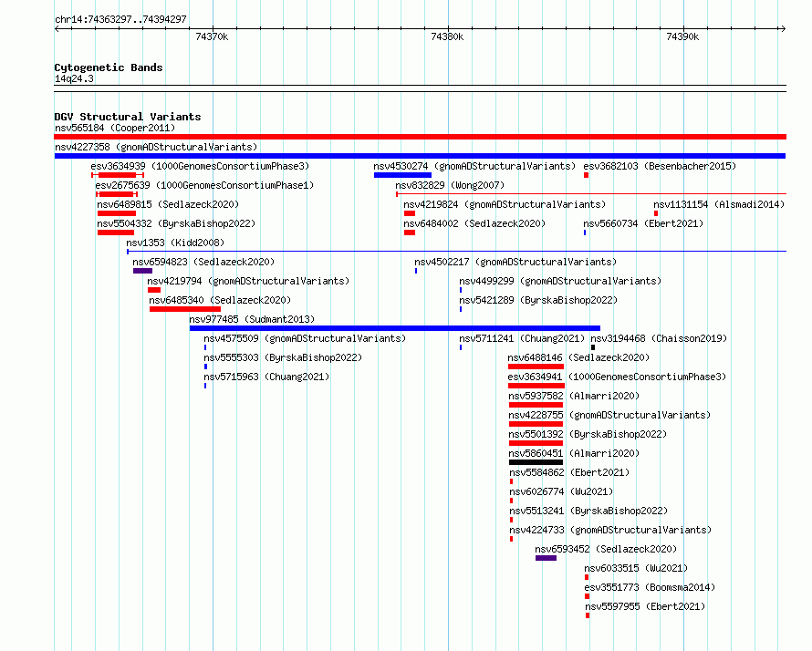Click the 74370k ruler position label
Screen dimensions: 812x651
212,36
